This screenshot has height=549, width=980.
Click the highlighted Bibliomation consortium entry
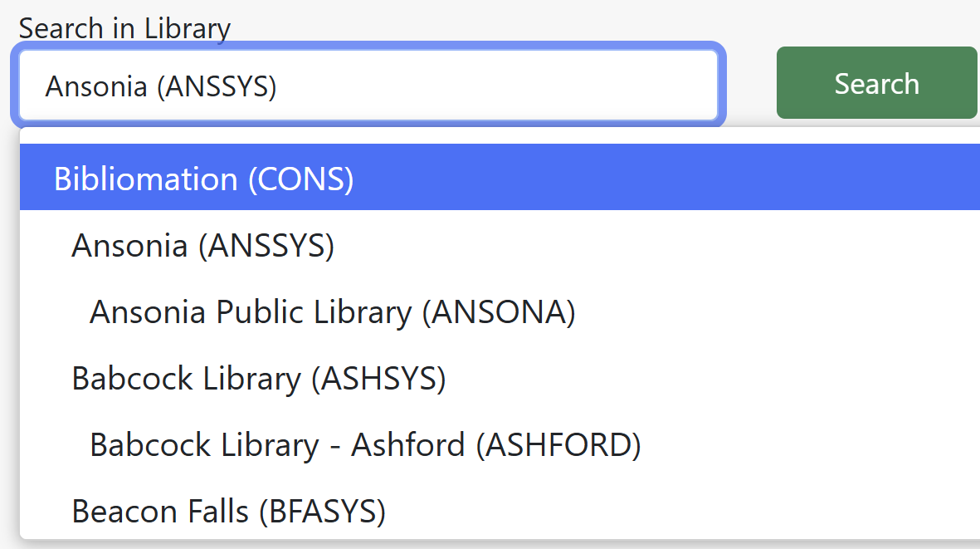click(203, 178)
